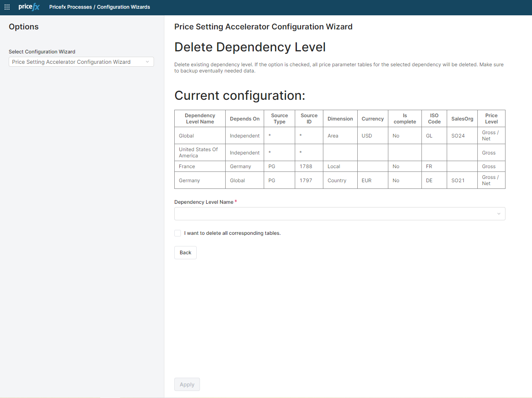Screen dimensions: 532x398
Task: Click the Depends On column header
Action: pyautogui.click(x=245, y=119)
